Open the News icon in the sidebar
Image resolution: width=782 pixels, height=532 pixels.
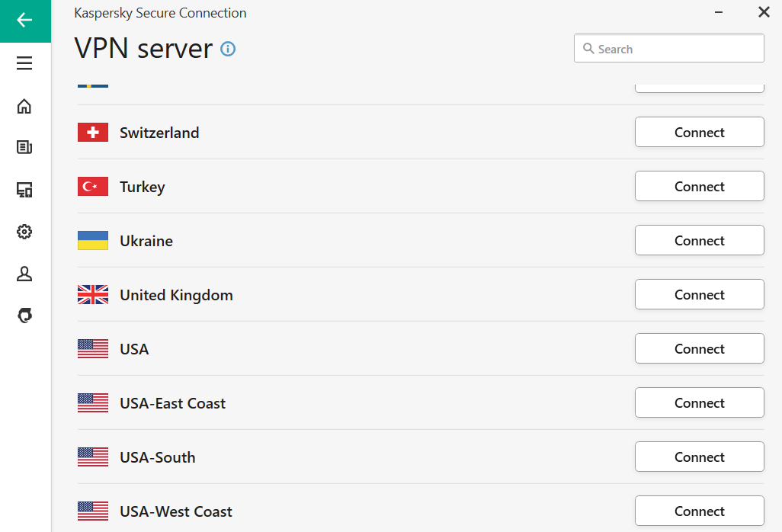[x=24, y=147]
